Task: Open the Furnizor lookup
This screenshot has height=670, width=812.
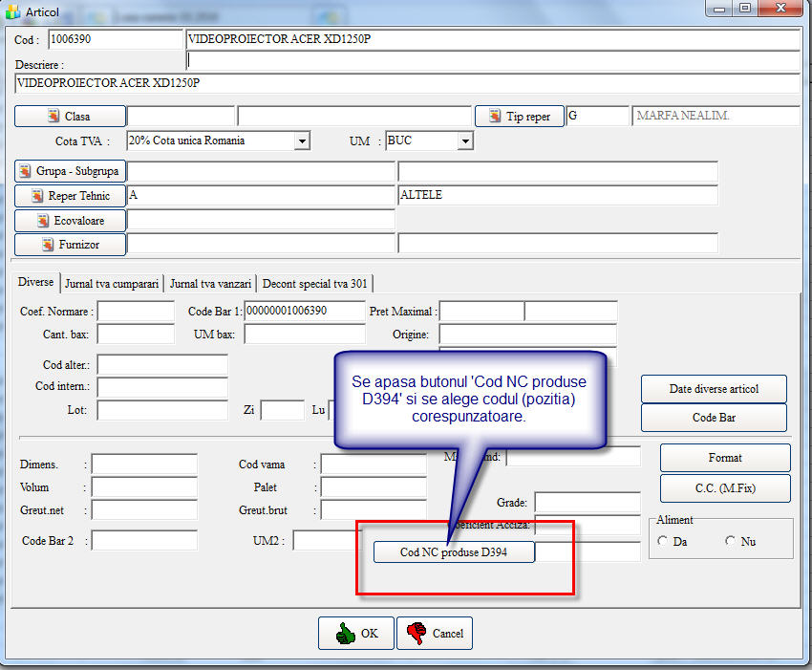Action: pyautogui.click(x=70, y=245)
